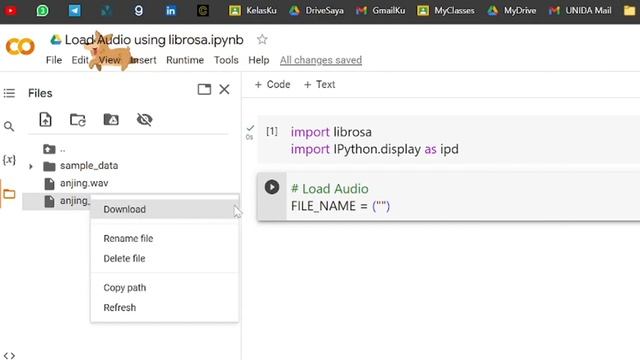
Task: Open the LinkedIn bookmark icon
Action: 171,10
